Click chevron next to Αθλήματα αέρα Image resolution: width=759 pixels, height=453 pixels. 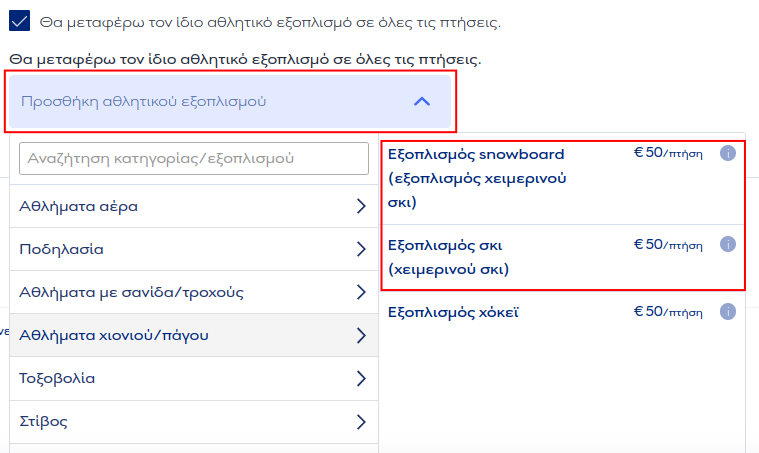[360, 207]
